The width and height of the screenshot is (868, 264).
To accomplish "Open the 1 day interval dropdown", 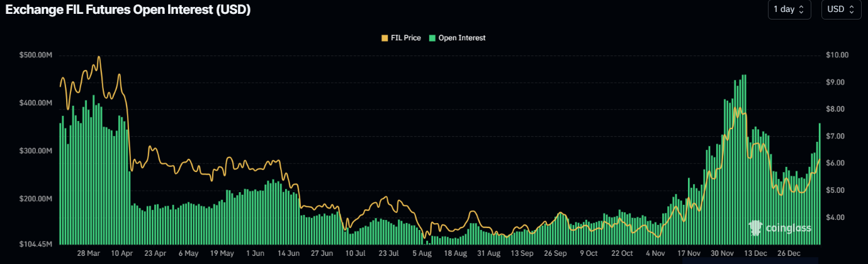I will coord(789,9).
